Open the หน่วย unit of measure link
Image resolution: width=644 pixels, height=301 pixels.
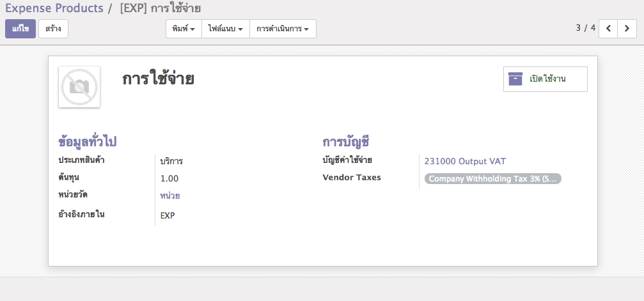169,196
